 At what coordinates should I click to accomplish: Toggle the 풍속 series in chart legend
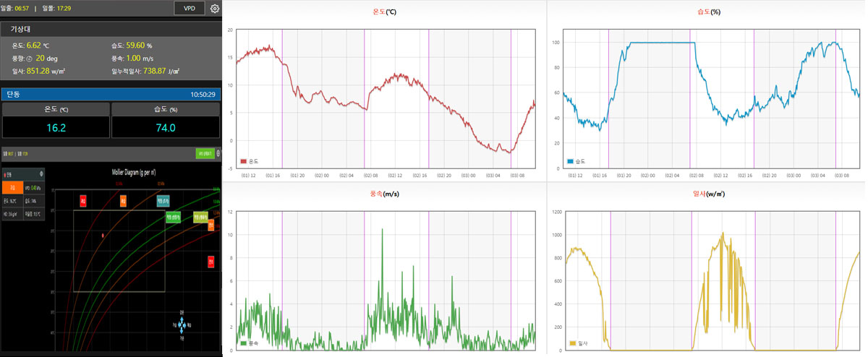pos(250,343)
